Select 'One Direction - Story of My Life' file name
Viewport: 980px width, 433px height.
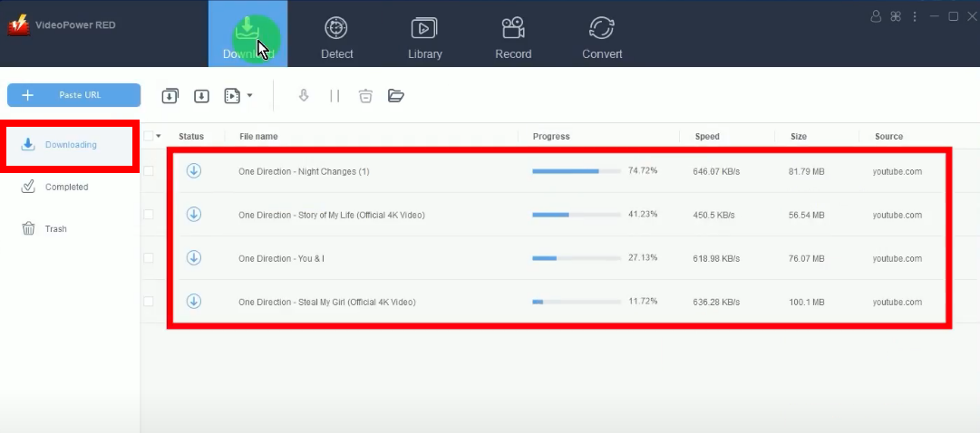[331, 215]
